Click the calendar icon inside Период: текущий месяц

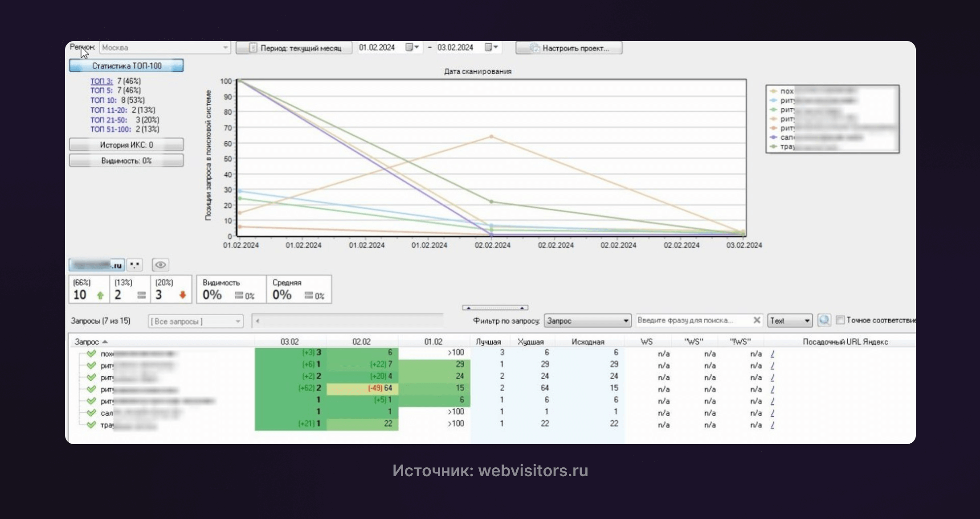(x=253, y=48)
